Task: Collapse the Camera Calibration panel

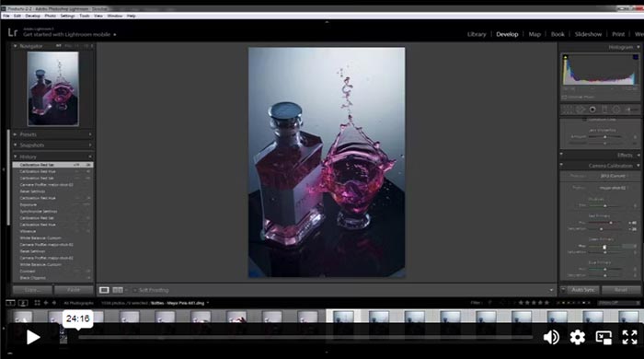Action: click(638, 166)
